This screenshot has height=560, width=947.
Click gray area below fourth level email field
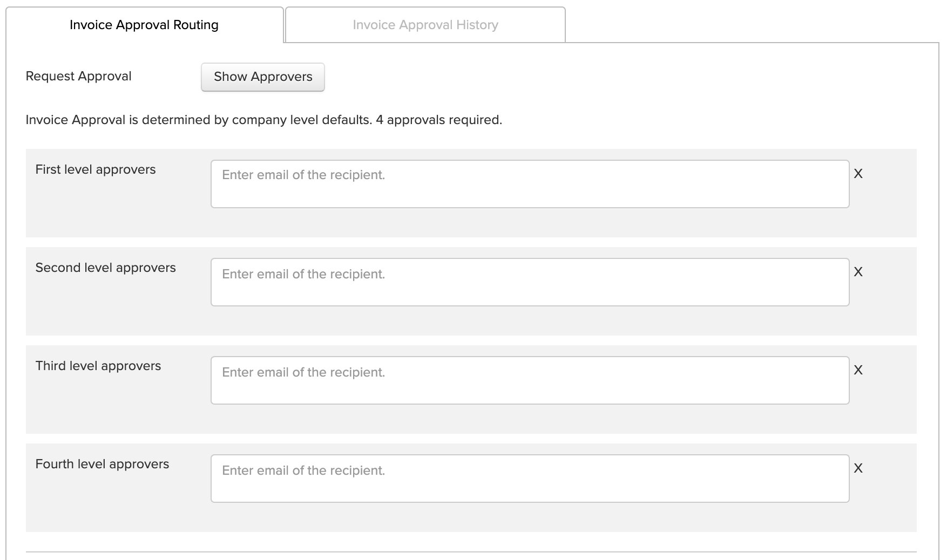[x=530, y=517]
